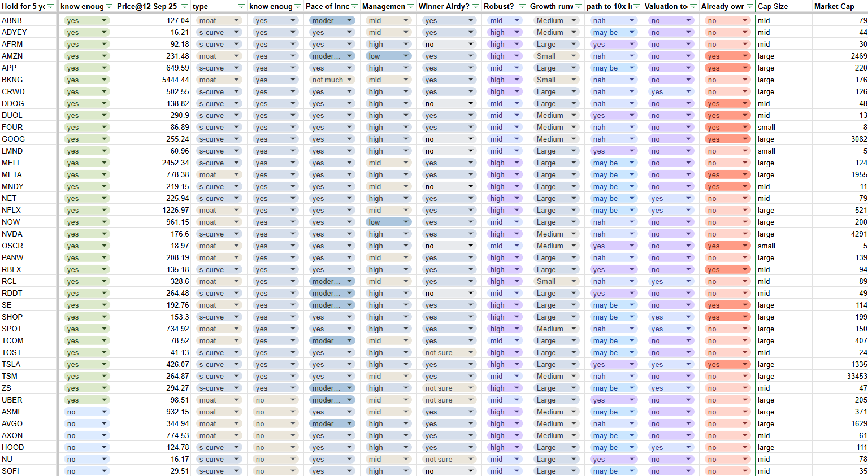Open filter icon on Winner Alrdy? column
Viewport: 868px width, 476px height.
476,6
